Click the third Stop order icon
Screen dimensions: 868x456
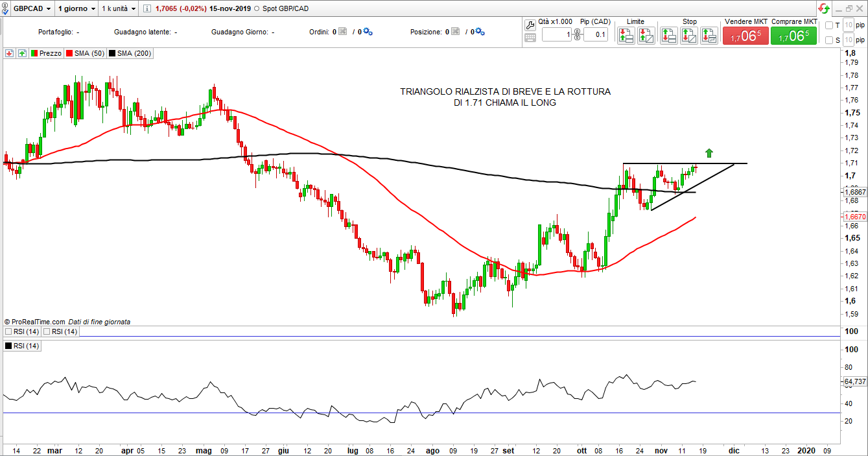click(709, 36)
